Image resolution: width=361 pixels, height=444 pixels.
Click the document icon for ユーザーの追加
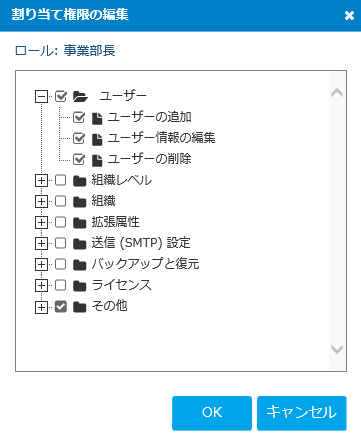97,118
